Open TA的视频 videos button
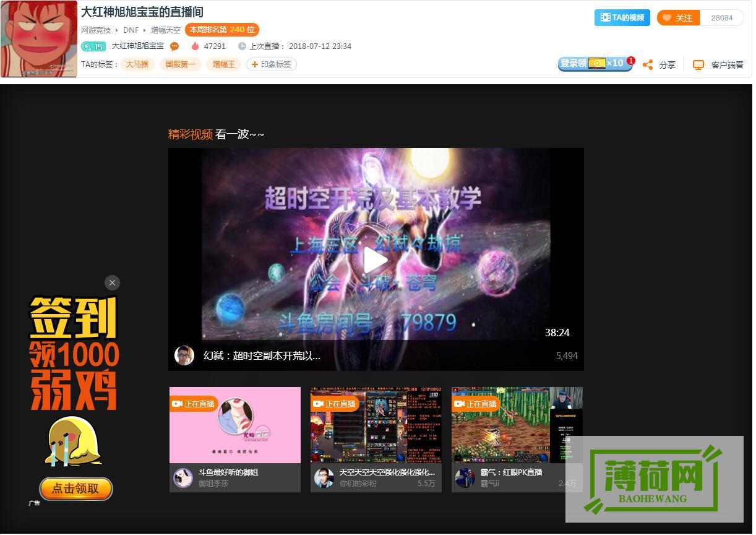The height and width of the screenshot is (535, 756). pos(622,18)
